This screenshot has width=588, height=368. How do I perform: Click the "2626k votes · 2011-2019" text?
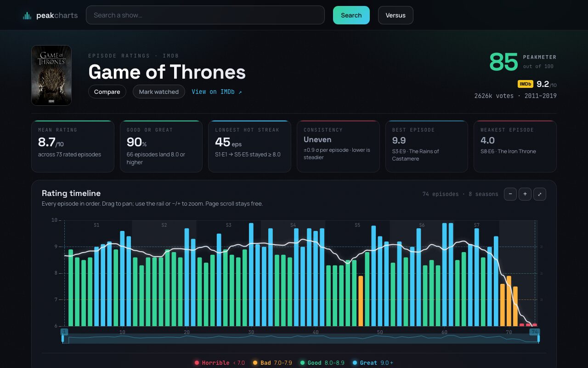pyautogui.click(x=515, y=96)
